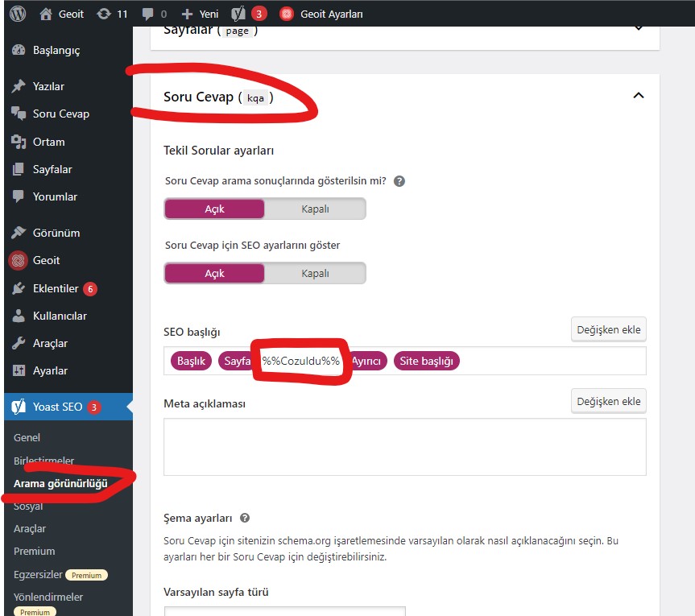Click the Yoast icon in top admin bar

click(x=238, y=14)
